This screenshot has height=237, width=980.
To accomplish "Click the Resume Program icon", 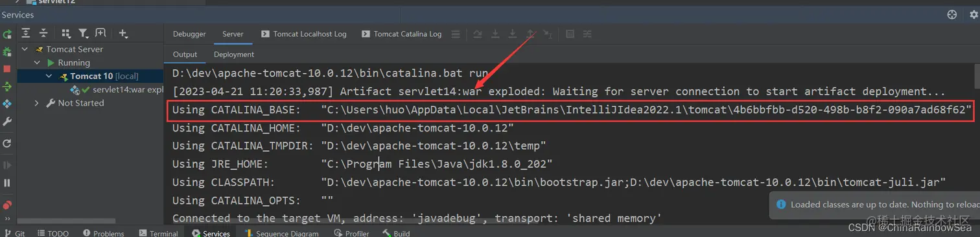I will pos(7,166).
